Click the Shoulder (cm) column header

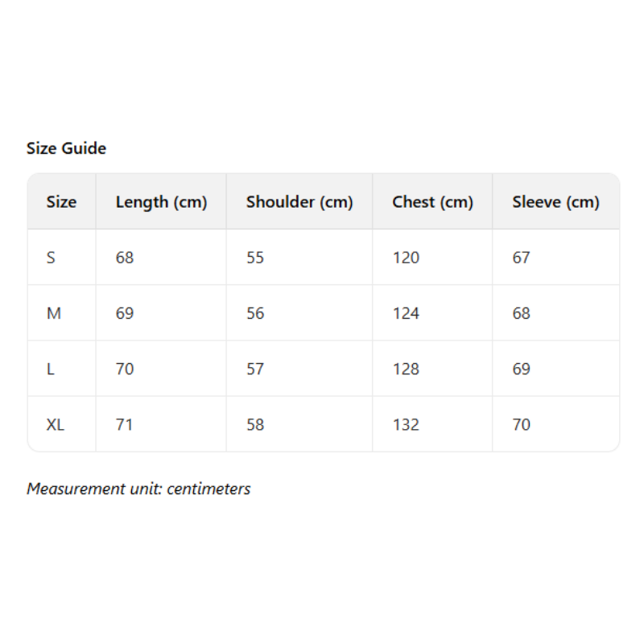click(x=299, y=202)
